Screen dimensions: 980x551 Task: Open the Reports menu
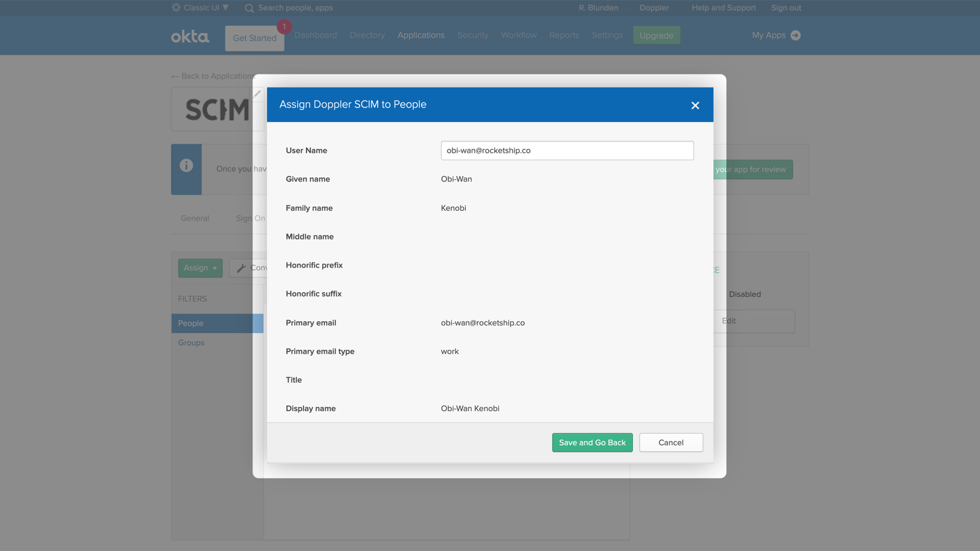tap(564, 35)
